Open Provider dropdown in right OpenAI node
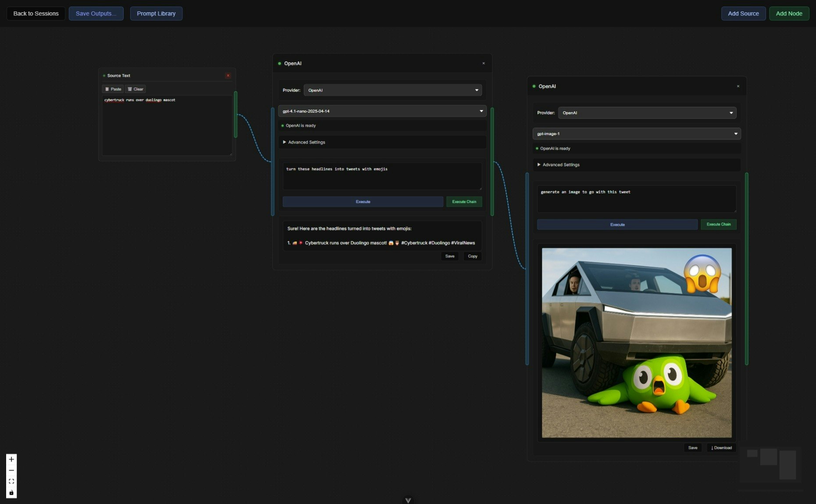This screenshot has height=504, width=816. (x=647, y=113)
